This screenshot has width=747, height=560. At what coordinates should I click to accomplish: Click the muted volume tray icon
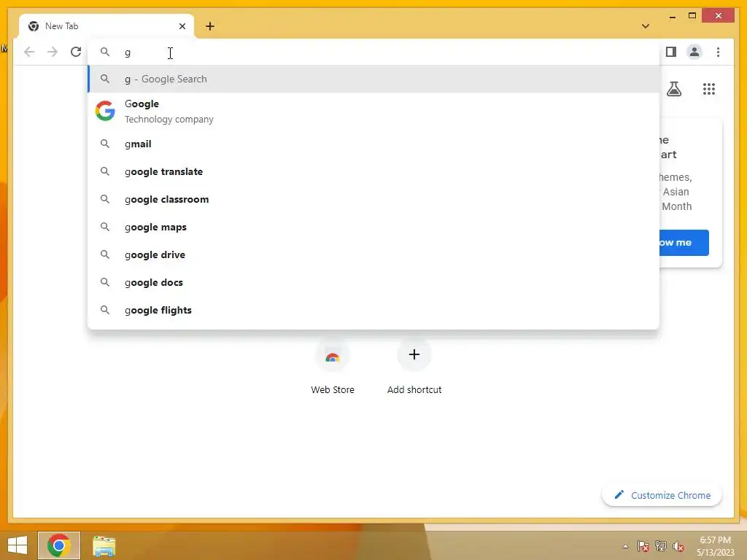[x=678, y=546]
